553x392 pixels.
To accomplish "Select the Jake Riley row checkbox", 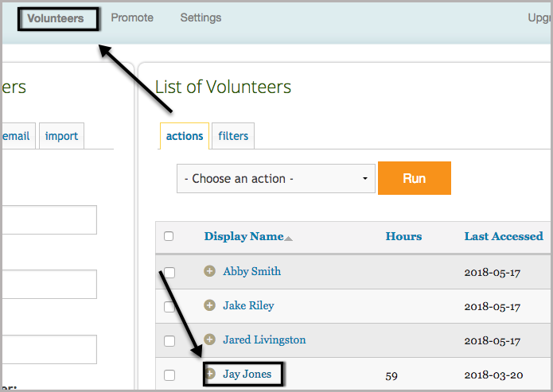I will click(169, 306).
